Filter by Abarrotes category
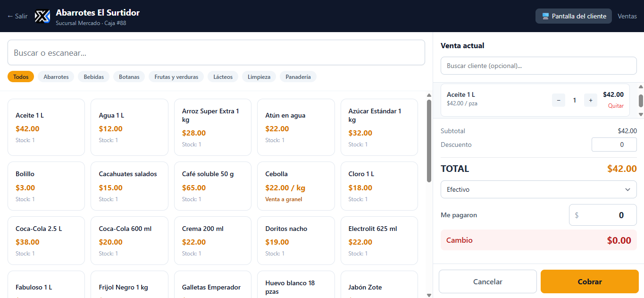This screenshot has height=298, width=644. coord(56,77)
